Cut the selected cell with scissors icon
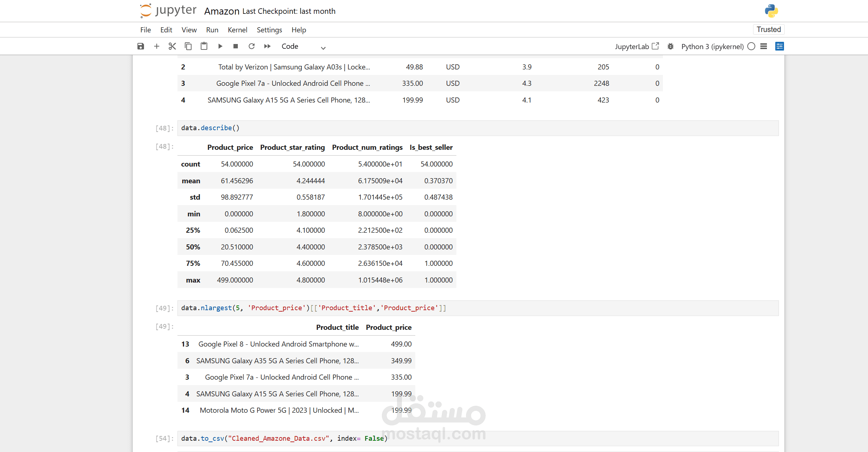The width and height of the screenshot is (868, 452). click(x=172, y=46)
